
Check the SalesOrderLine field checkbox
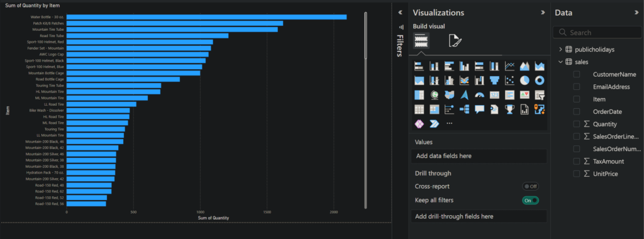(577, 136)
